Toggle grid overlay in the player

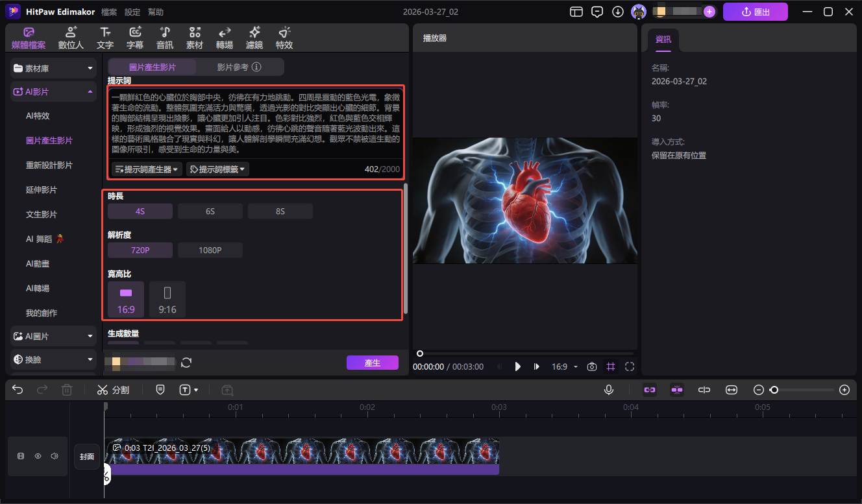(x=610, y=366)
